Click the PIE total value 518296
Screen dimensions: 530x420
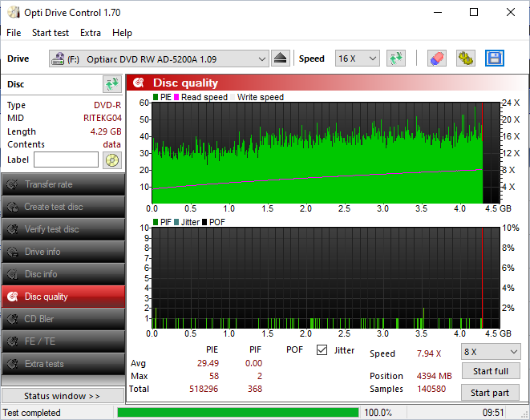pyautogui.click(x=204, y=389)
